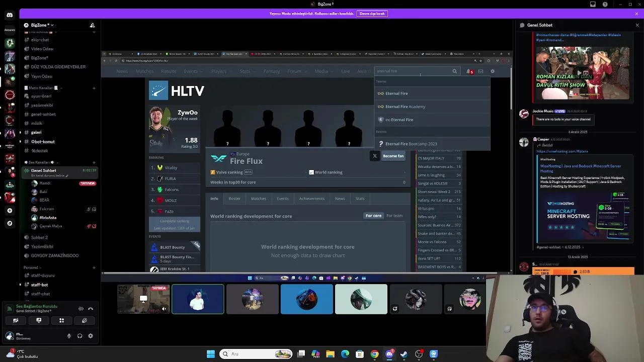Screen dimensions: 644x362
Task: Click the invite people icon beside BigZone
Action: click(92, 25)
